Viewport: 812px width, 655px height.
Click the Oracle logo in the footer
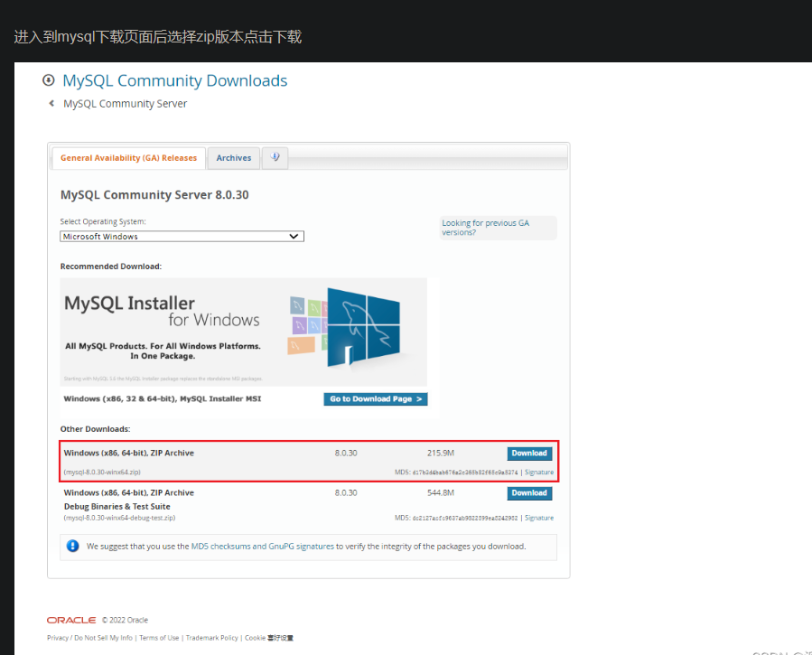70,620
